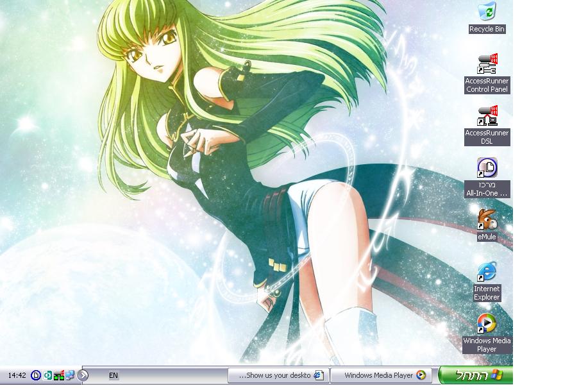
Task: Open the Recycle Bin desktop icon
Action: tap(487, 12)
